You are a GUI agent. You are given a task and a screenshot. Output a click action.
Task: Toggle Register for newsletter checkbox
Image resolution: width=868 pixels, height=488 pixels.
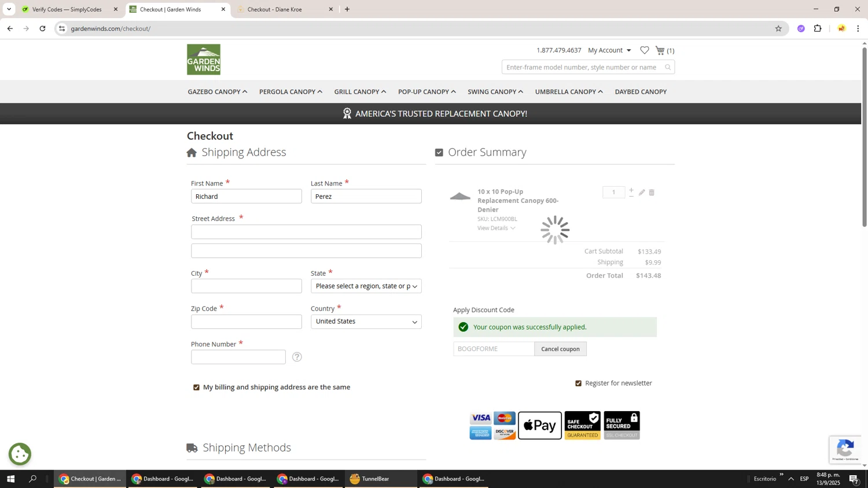578,383
